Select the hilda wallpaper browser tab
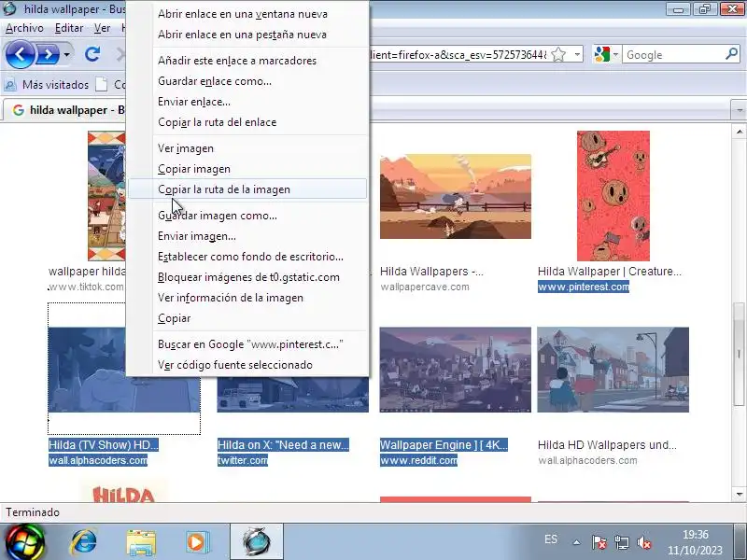Viewport: 747px width, 560px height. (x=65, y=110)
